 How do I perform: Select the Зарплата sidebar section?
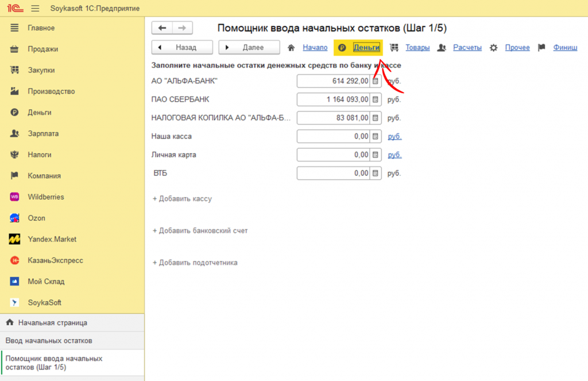click(x=43, y=134)
